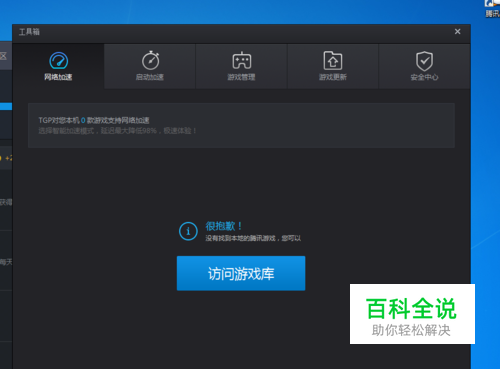
Task: Click the blue info circle icon
Action: 188,231
